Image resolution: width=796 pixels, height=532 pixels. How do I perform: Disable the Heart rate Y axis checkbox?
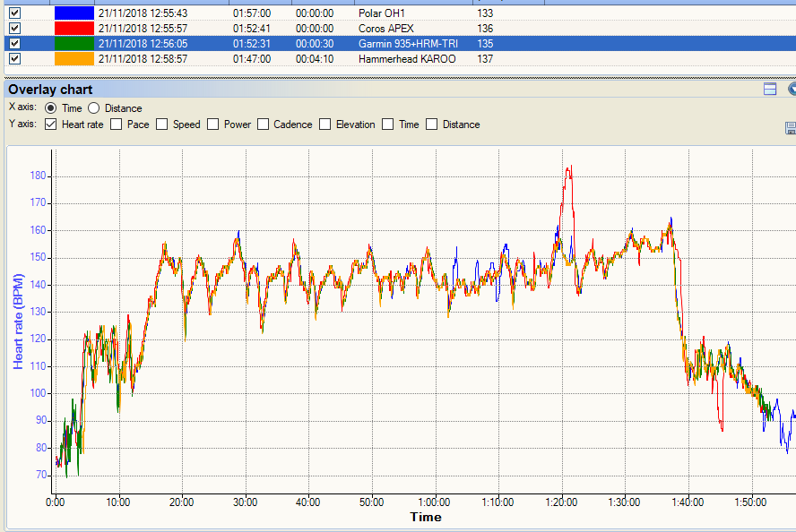pos(50,124)
